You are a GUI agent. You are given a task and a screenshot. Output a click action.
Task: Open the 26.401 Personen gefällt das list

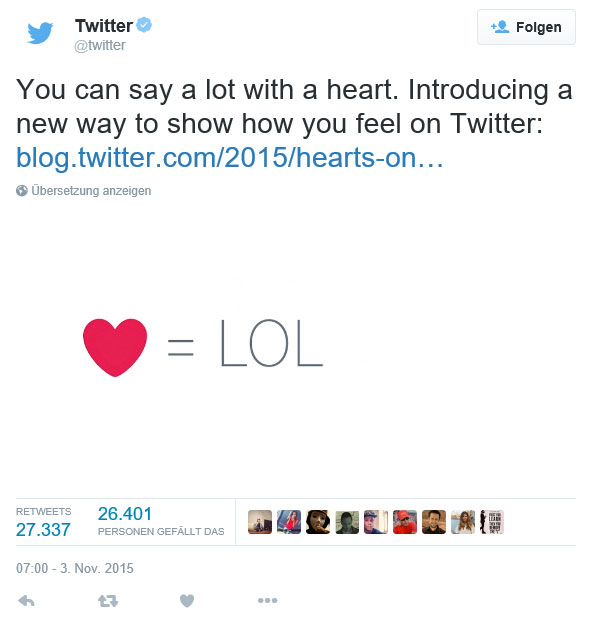[x=161, y=522]
